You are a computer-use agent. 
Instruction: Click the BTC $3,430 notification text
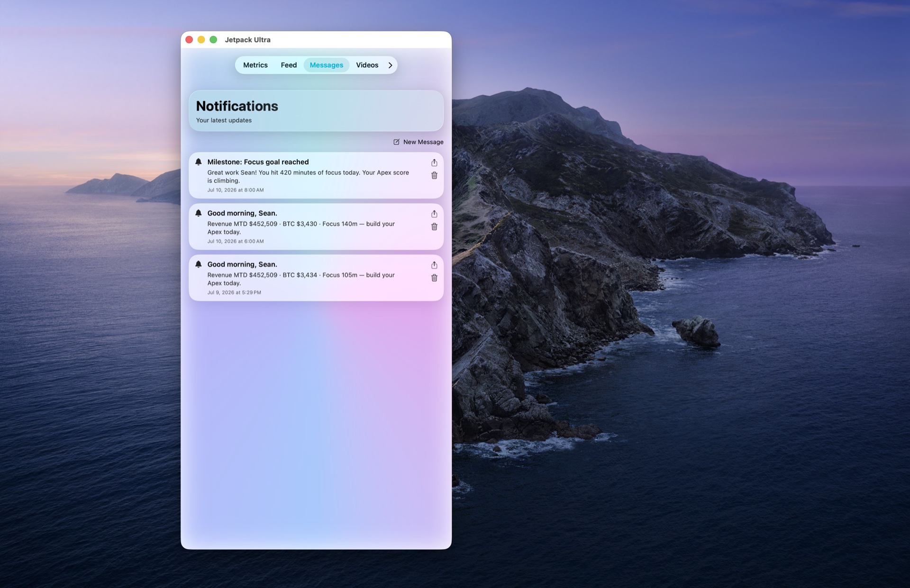coord(301,228)
